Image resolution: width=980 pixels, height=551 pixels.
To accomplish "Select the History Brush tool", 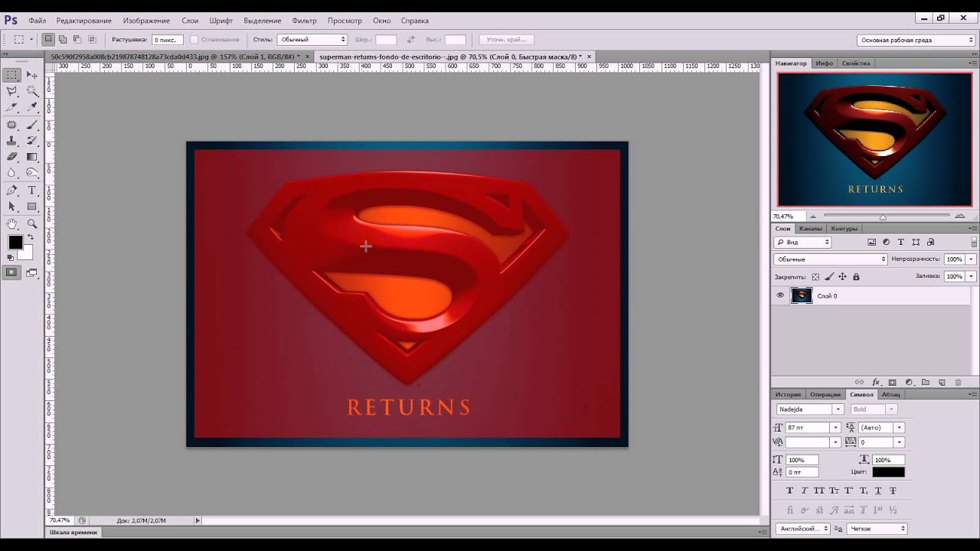I will 32,141.
